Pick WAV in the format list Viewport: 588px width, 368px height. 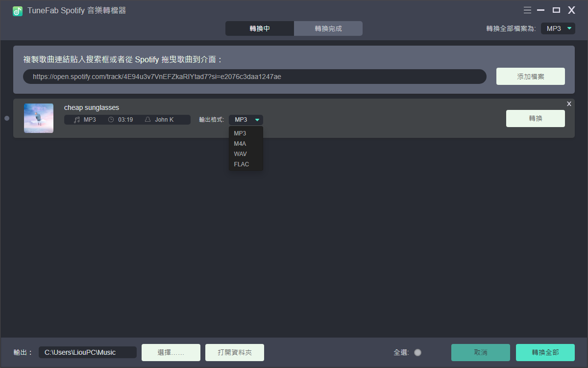point(240,154)
